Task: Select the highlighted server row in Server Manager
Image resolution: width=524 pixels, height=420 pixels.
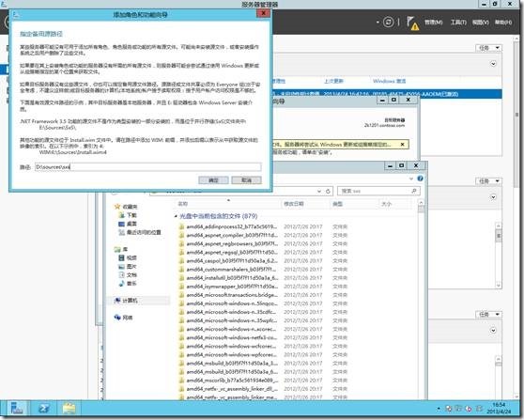Action: tap(387, 94)
